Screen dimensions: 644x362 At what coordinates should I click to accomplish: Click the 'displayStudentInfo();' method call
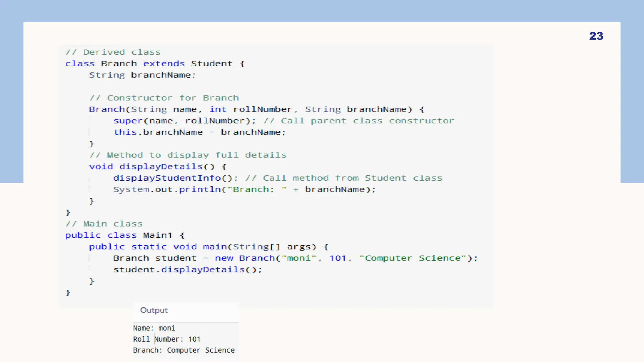click(175, 178)
